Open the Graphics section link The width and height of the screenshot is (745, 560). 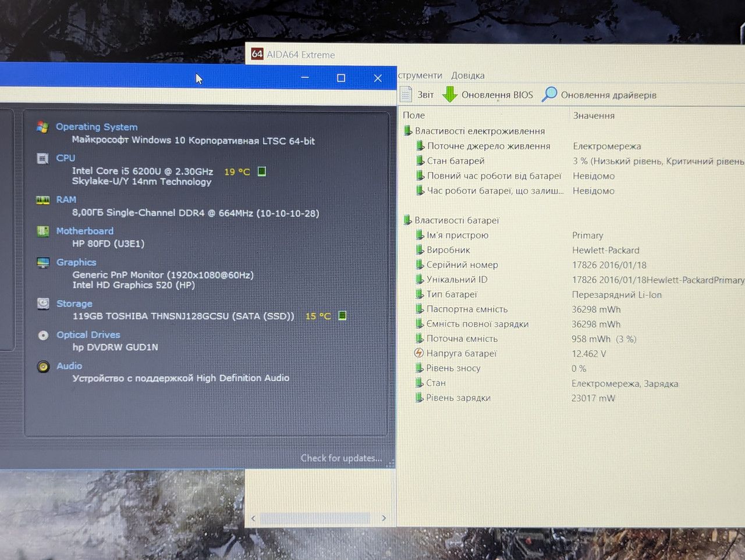pos(76,262)
